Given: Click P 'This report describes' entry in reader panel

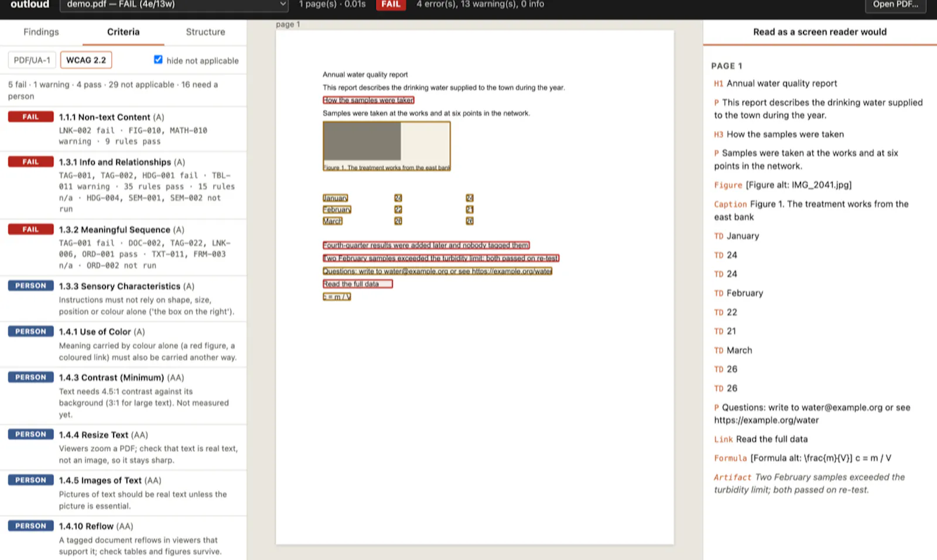Looking at the screenshot, I should 818,109.
